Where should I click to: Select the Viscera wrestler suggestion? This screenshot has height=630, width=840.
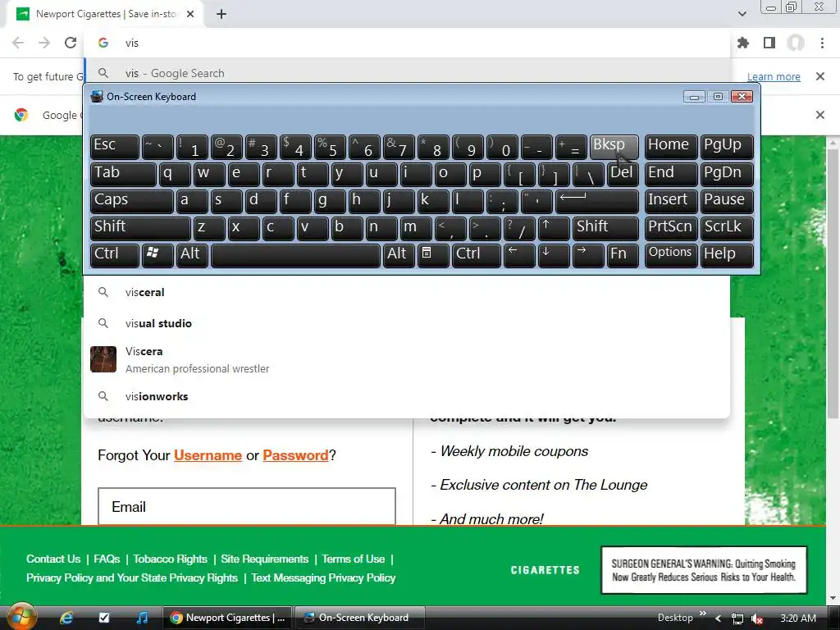click(x=407, y=359)
